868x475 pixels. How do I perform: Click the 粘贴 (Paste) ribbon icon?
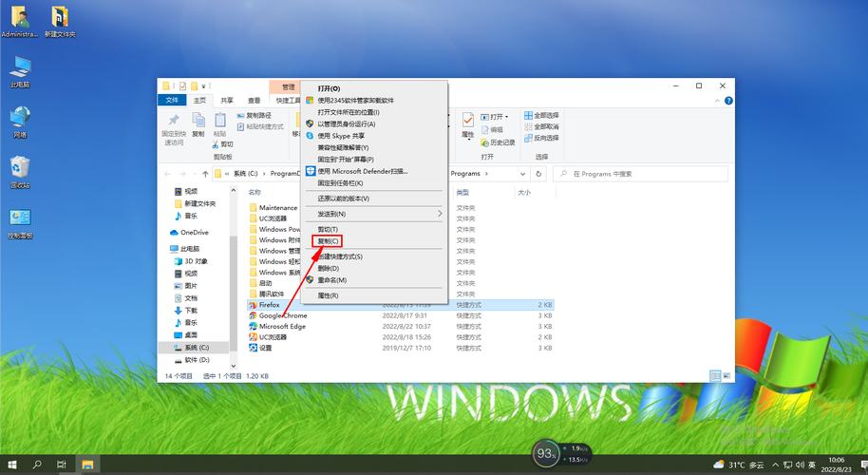(x=219, y=124)
